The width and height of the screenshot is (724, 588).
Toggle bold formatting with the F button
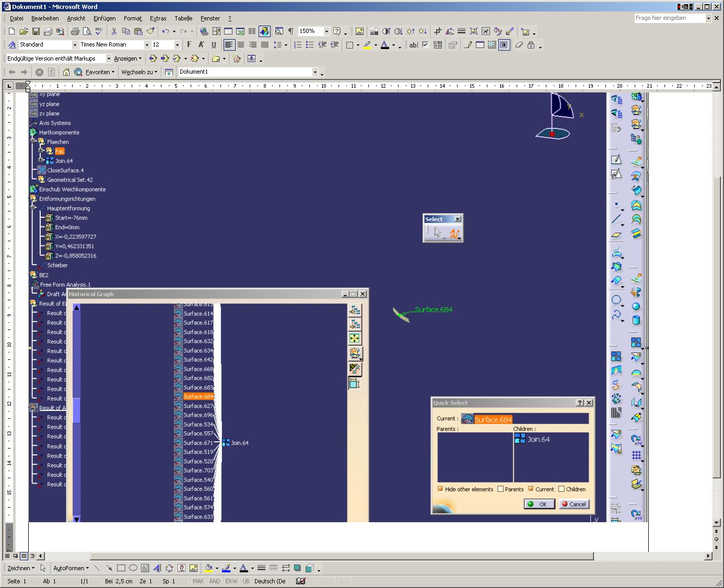coord(189,45)
